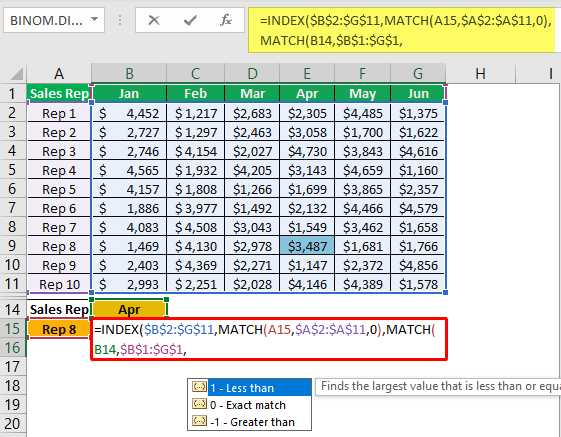The width and height of the screenshot is (561, 437).
Task: Click cell with $2,357
Action: [418, 189]
